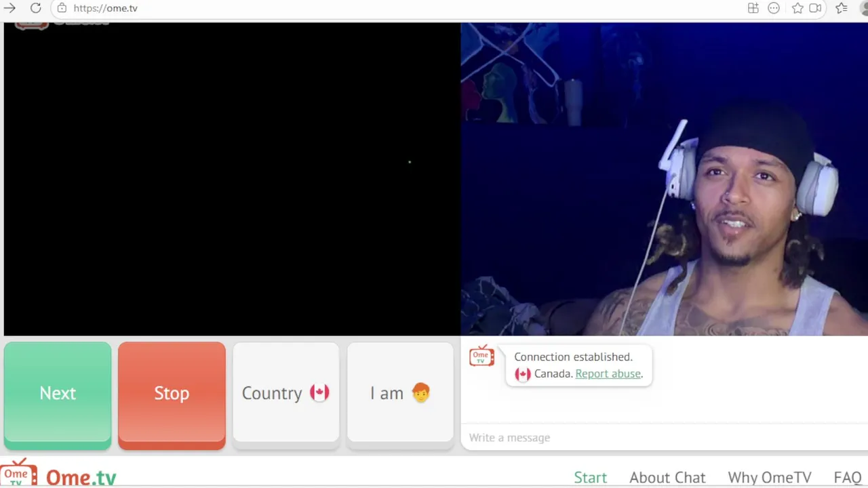This screenshot has width=868, height=488.
Task: Click the camera permission icon in address bar
Action: click(x=816, y=8)
